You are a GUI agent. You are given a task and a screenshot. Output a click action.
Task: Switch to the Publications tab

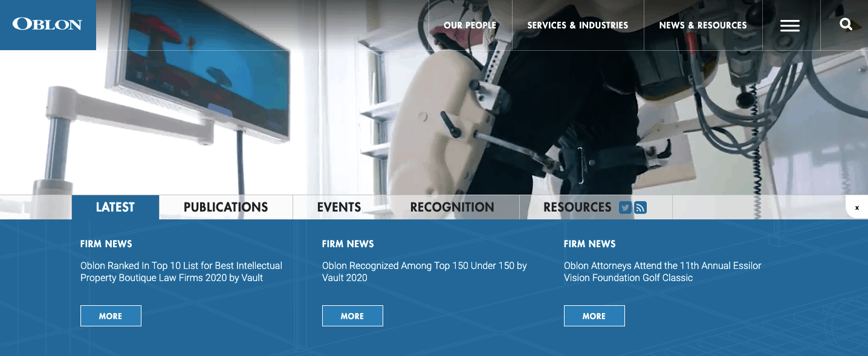226,207
